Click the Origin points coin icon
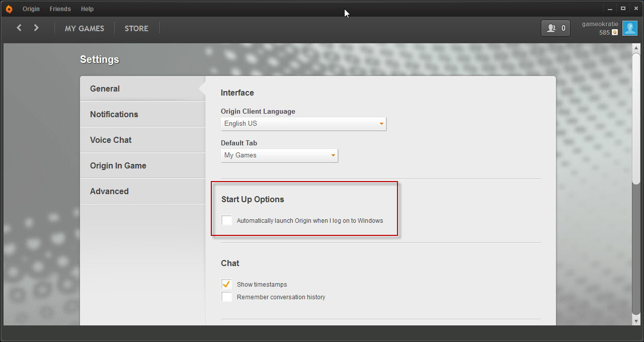 [x=615, y=33]
